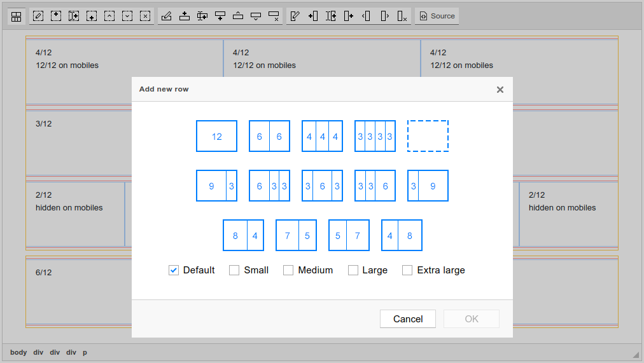
Task: Click the remove row icon
Action: pyautogui.click(x=274, y=17)
